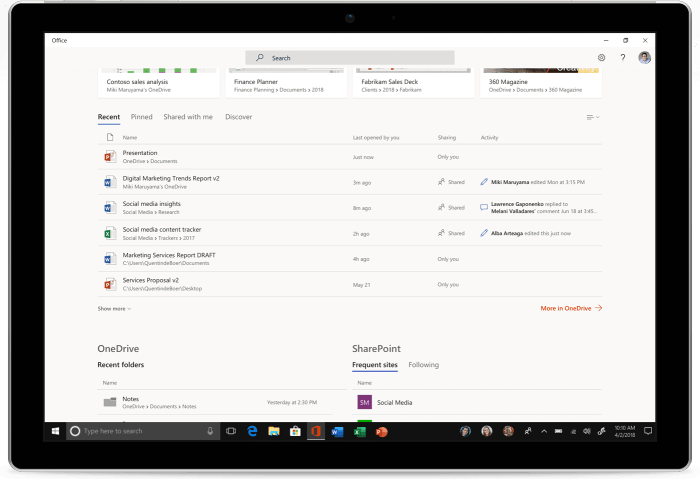Open File Explorer from taskbar
The image size is (700, 479).
pyautogui.click(x=274, y=431)
